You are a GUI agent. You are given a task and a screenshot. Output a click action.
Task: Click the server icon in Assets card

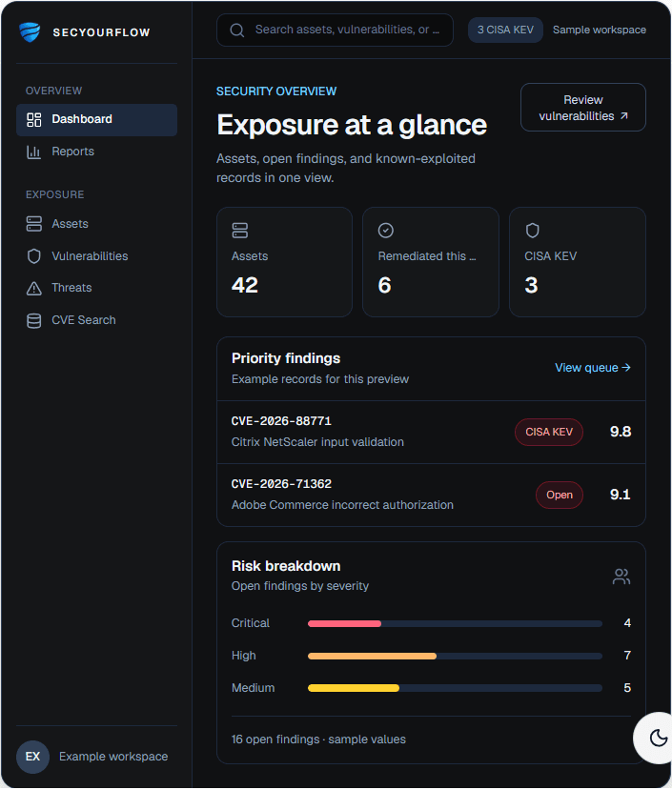point(240,231)
